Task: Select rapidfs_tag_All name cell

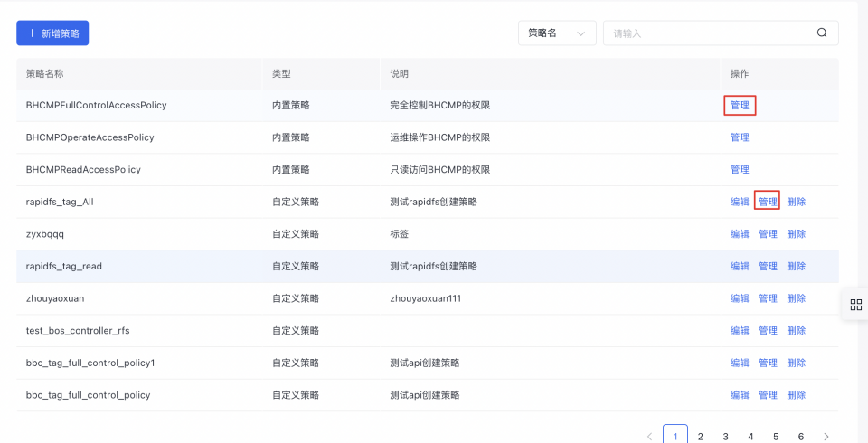Action: click(60, 202)
